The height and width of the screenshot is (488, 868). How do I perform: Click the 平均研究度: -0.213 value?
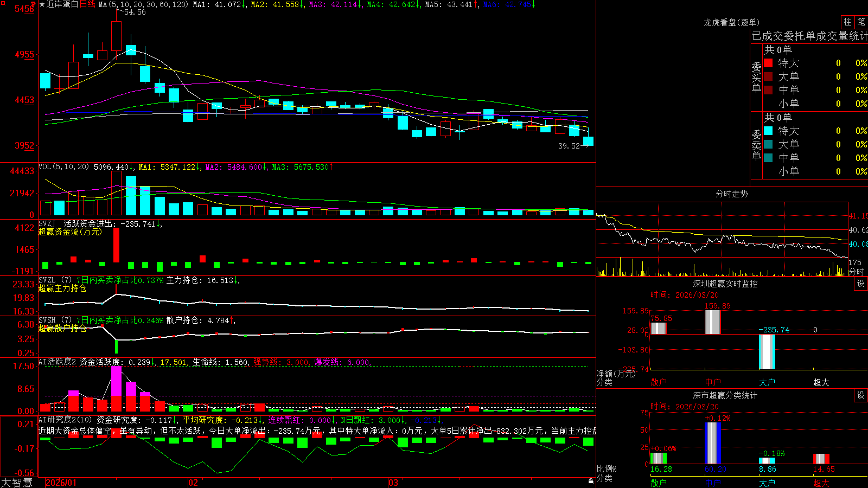[x=222, y=420]
